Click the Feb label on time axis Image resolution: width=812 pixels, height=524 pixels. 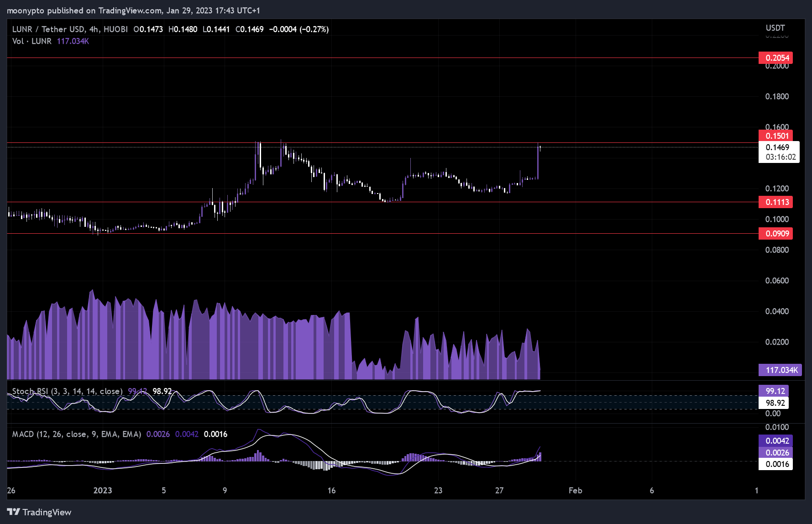click(575, 490)
